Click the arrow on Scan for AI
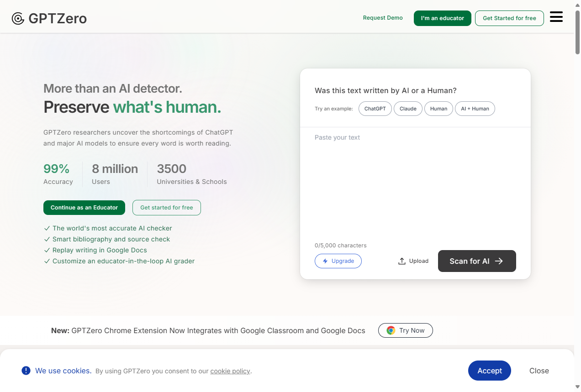The width and height of the screenshot is (581, 392). pyautogui.click(x=499, y=261)
